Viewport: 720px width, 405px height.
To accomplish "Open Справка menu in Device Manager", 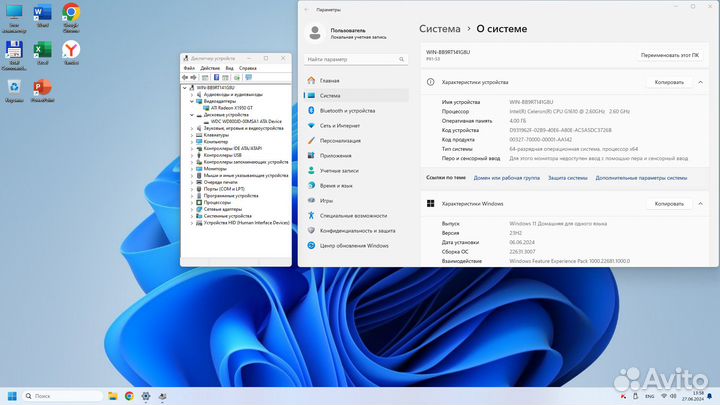I will [248, 68].
